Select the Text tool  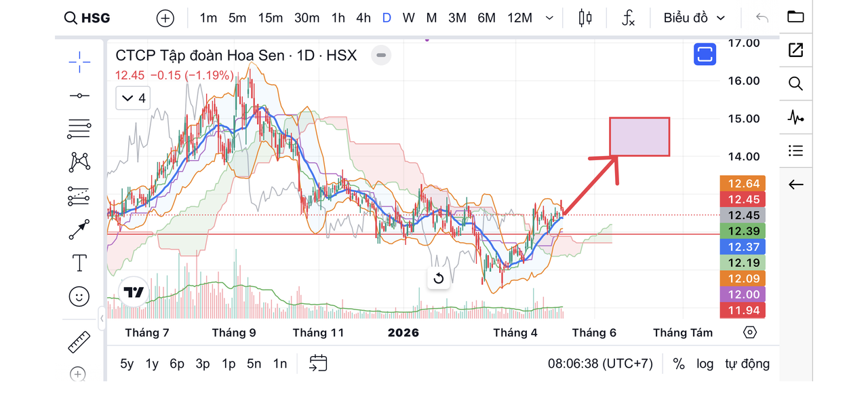pos(79,263)
